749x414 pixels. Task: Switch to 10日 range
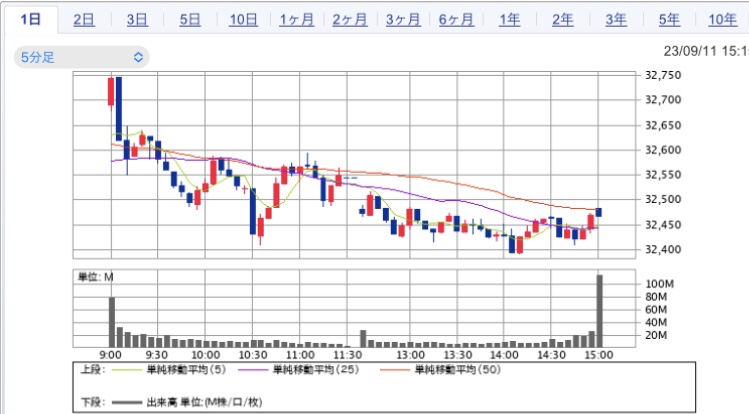pyautogui.click(x=243, y=20)
